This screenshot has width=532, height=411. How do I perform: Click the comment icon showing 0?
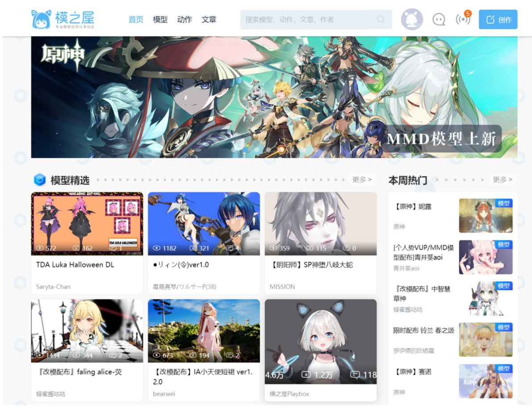tap(346, 248)
